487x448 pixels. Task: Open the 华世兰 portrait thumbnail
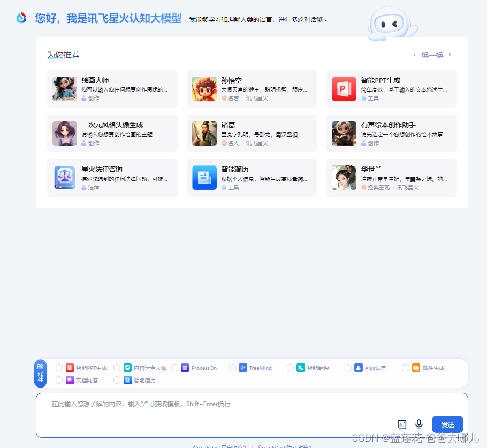pos(344,178)
